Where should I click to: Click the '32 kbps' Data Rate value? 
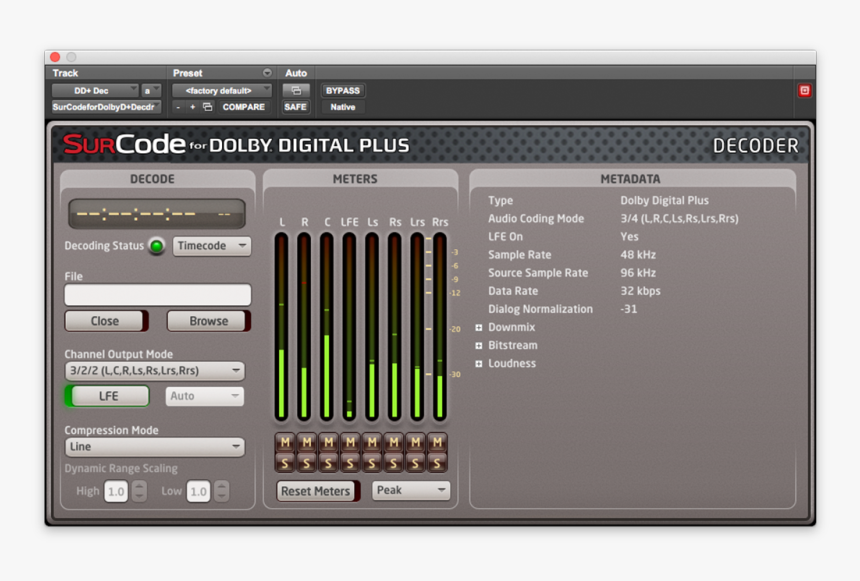[640, 291]
